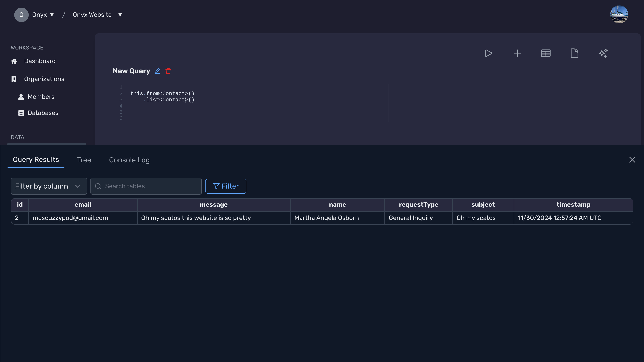The image size is (644, 362).
Task: Select the name column header
Action: 337,205
